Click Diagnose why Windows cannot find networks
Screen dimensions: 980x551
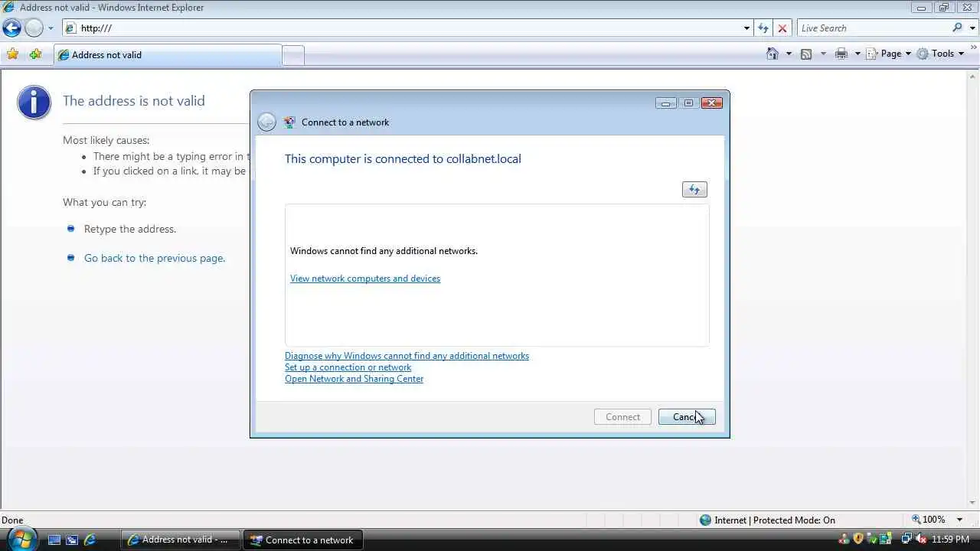407,356
